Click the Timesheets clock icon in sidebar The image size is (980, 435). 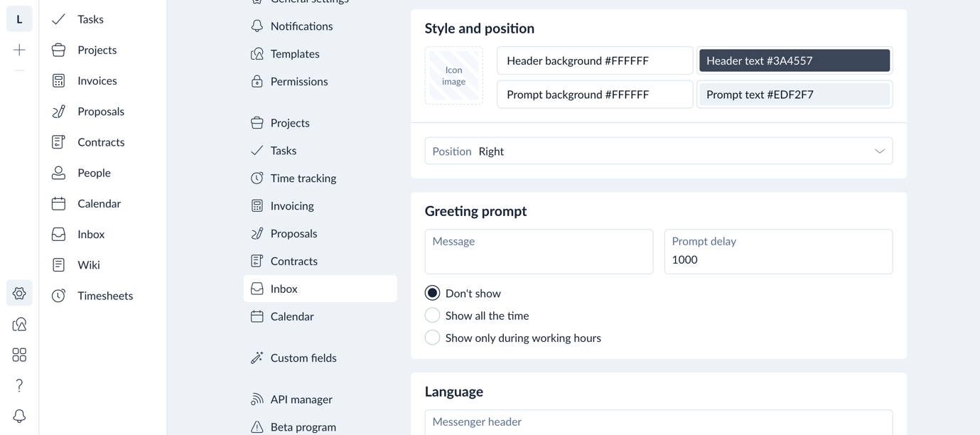click(x=58, y=296)
